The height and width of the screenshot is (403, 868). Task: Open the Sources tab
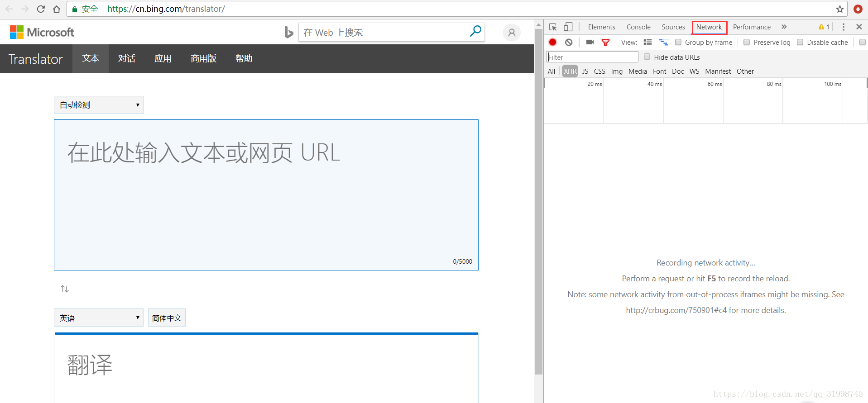coord(673,27)
